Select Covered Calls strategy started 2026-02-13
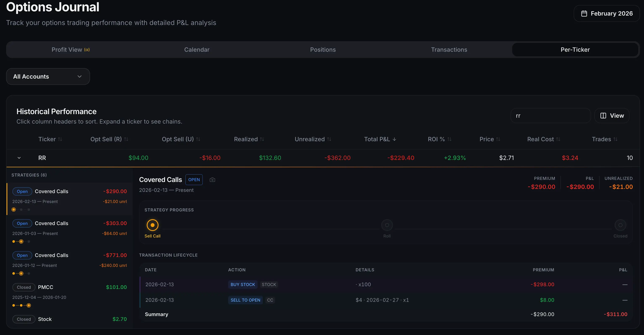The height and width of the screenshot is (335, 644). pyautogui.click(x=69, y=199)
